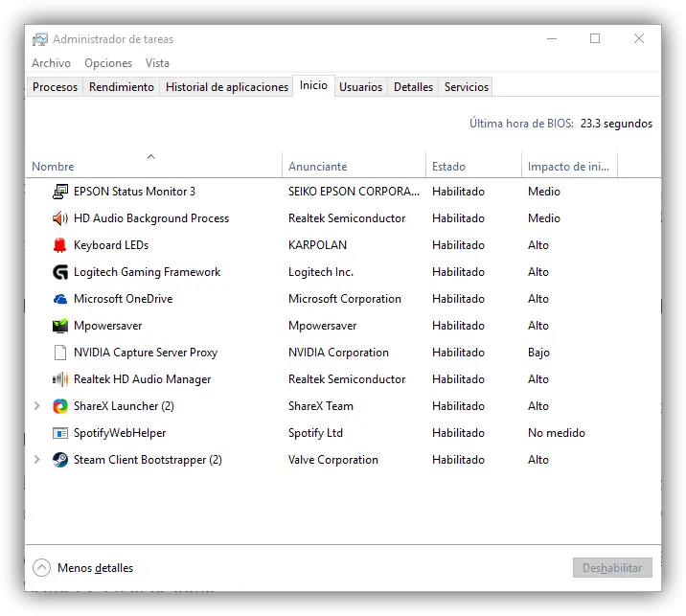Minimize the Administrador de tareas window
Viewport: 686px width, 616px height.
(x=552, y=39)
